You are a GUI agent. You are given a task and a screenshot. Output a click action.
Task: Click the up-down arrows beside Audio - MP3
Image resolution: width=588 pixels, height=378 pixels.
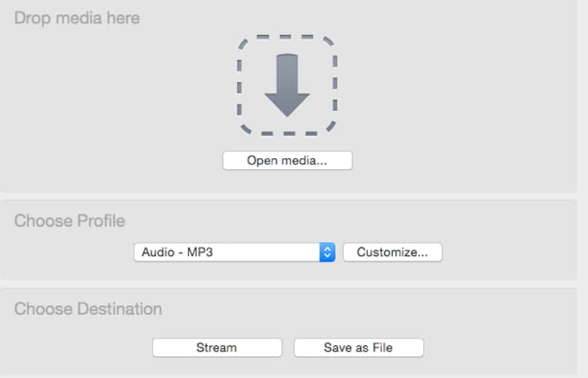coord(327,252)
